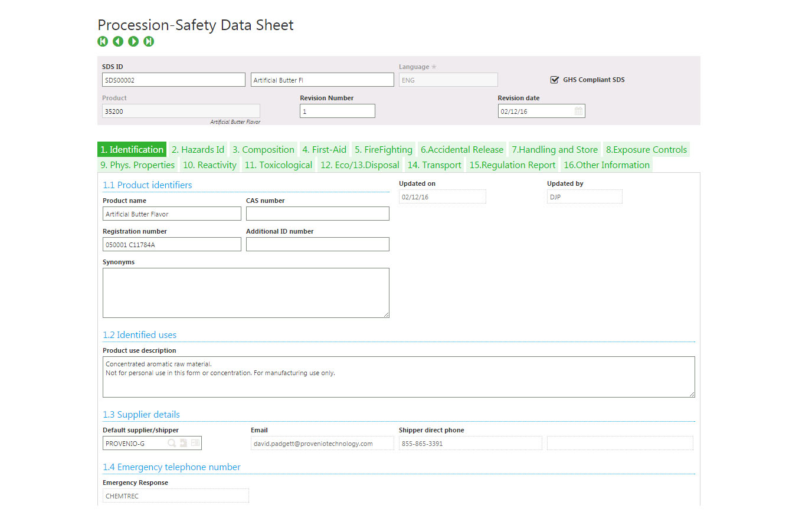Select 15.Regulation Report tab
This screenshot has width=812, height=525.
(512, 165)
